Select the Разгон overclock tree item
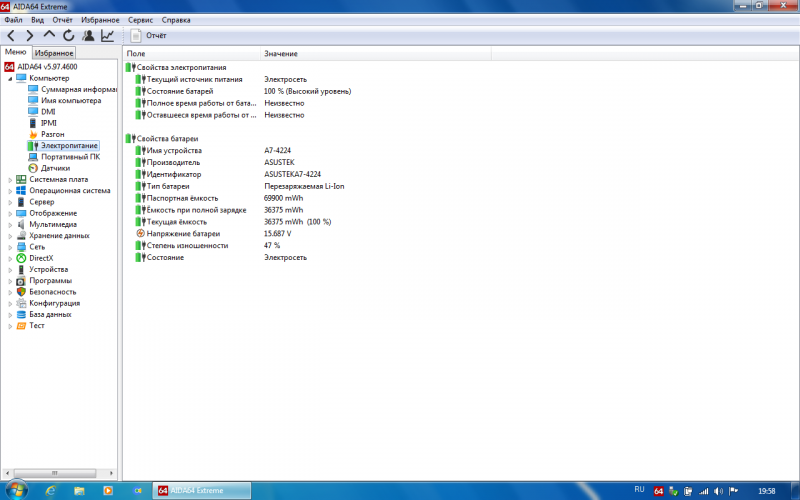The image size is (800, 500). (x=53, y=134)
